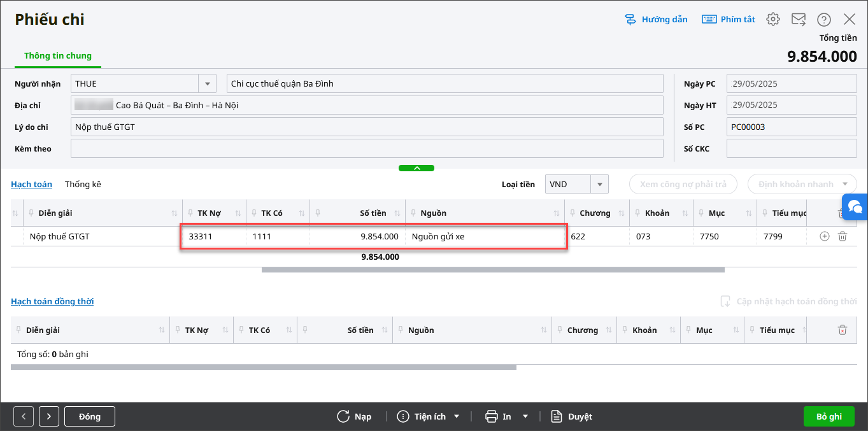
Task: Expand the Loại tiền VND dropdown
Action: point(599,185)
